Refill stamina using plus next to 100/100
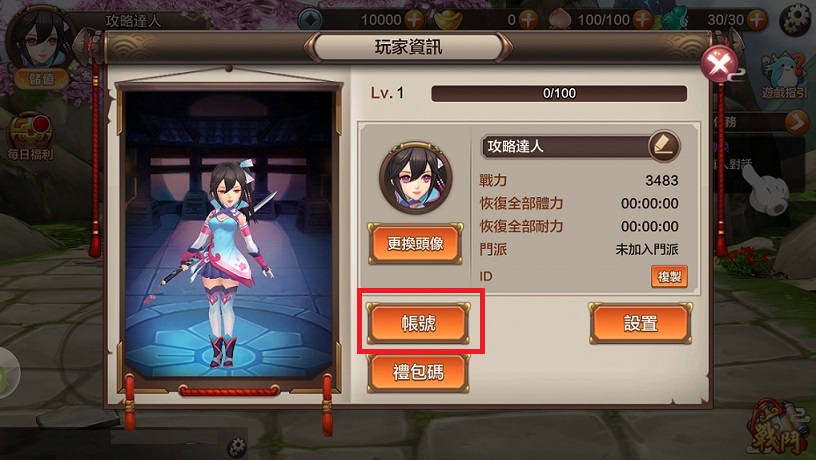This screenshot has width=816, height=460. tap(643, 20)
